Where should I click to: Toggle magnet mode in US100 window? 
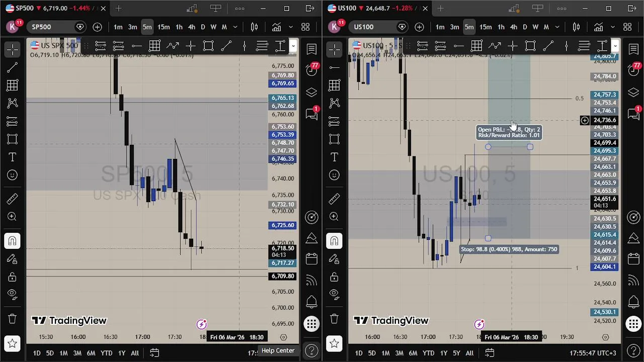[x=335, y=241]
